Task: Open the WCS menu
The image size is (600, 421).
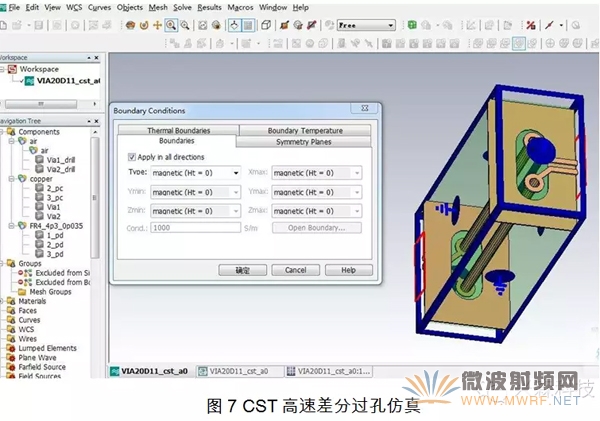Action: (74, 7)
